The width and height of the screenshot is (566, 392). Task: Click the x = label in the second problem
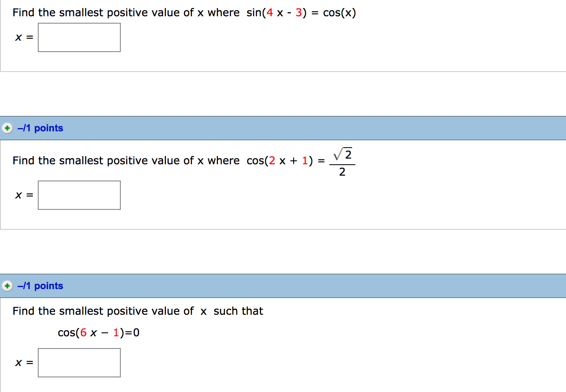(23, 195)
